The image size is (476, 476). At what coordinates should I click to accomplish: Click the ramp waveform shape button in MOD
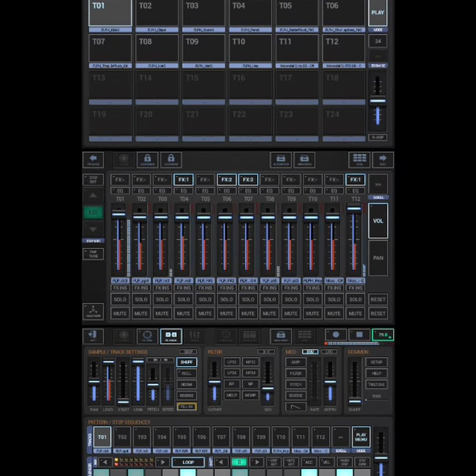pyautogui.click(x=296, y=407)
